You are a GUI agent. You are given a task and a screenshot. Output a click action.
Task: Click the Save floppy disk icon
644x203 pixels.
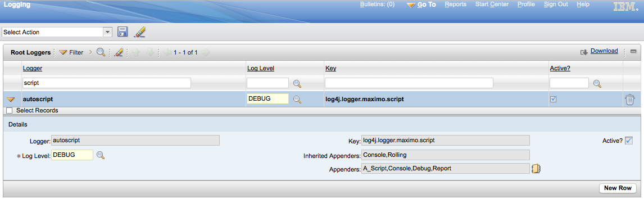pyautogui.click(x=123, y=31)
